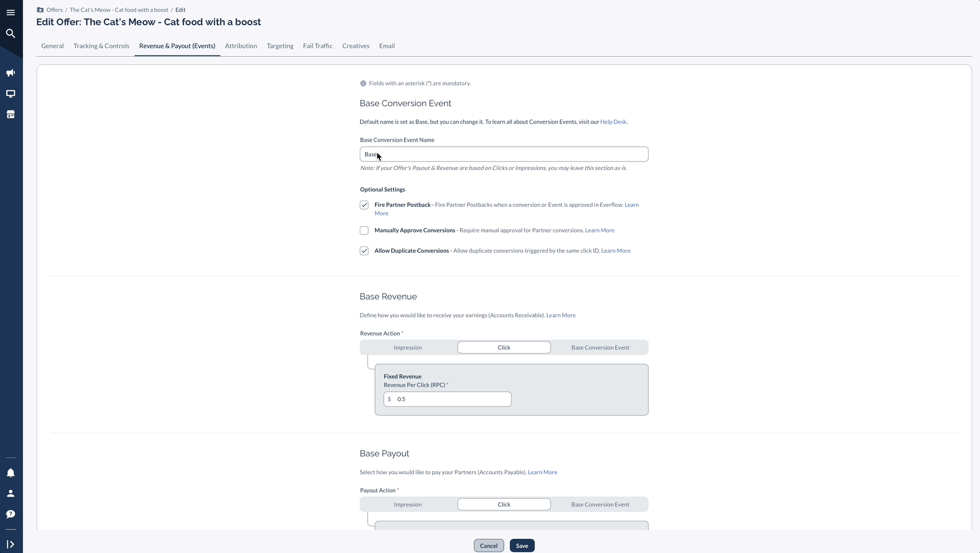Click the Base Payout heading
Image resolution: width=980 pixels, height=553 pixels.
coord(385,454)
